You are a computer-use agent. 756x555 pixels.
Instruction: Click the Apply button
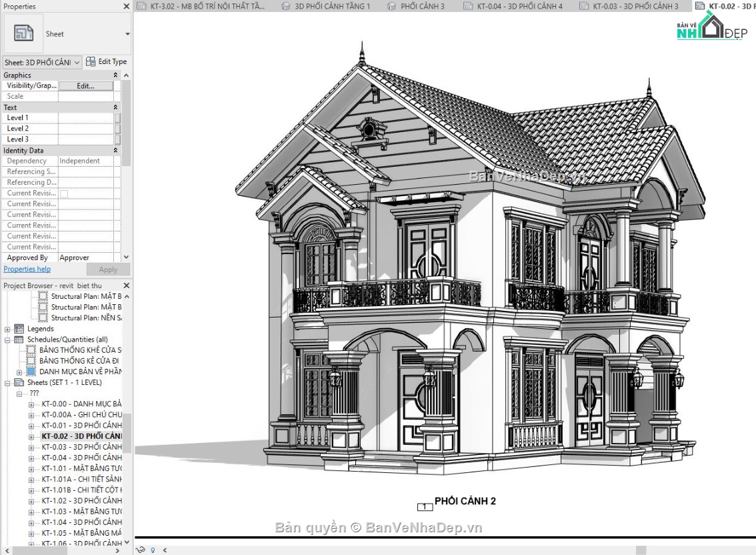click(x=108, y=269)
